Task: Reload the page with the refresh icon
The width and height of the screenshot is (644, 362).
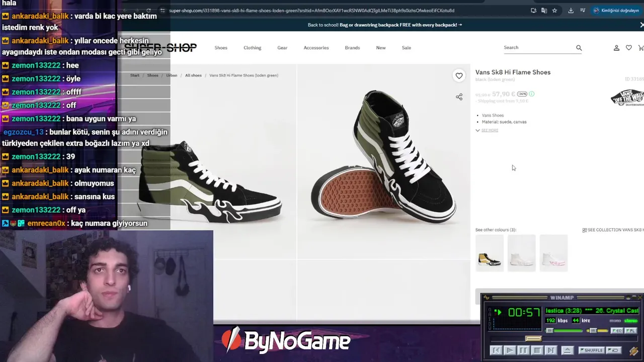Action: point(148,10)
